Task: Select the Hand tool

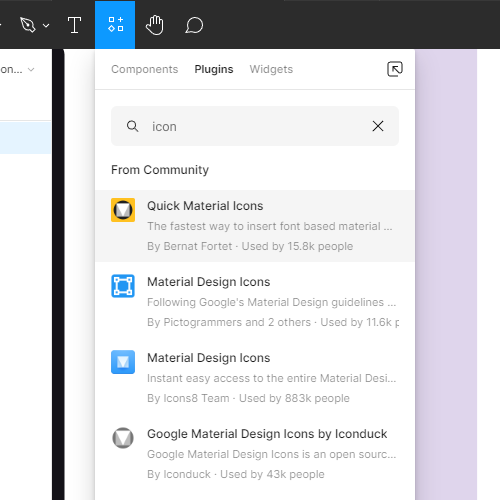Action: (x=155, y=25)
